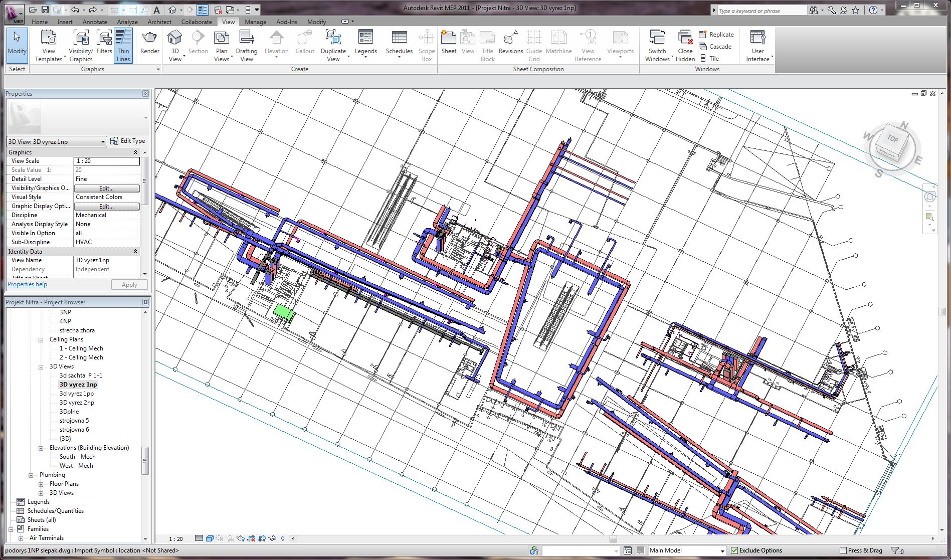951x560 pixels.
Task: Click the View Scale input field
Action: [106, 161]
